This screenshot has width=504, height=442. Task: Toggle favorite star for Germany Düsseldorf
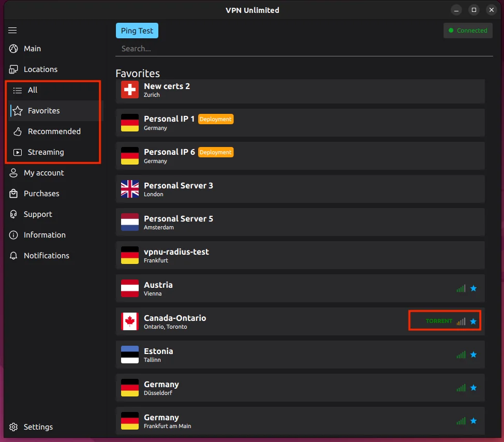473,388
